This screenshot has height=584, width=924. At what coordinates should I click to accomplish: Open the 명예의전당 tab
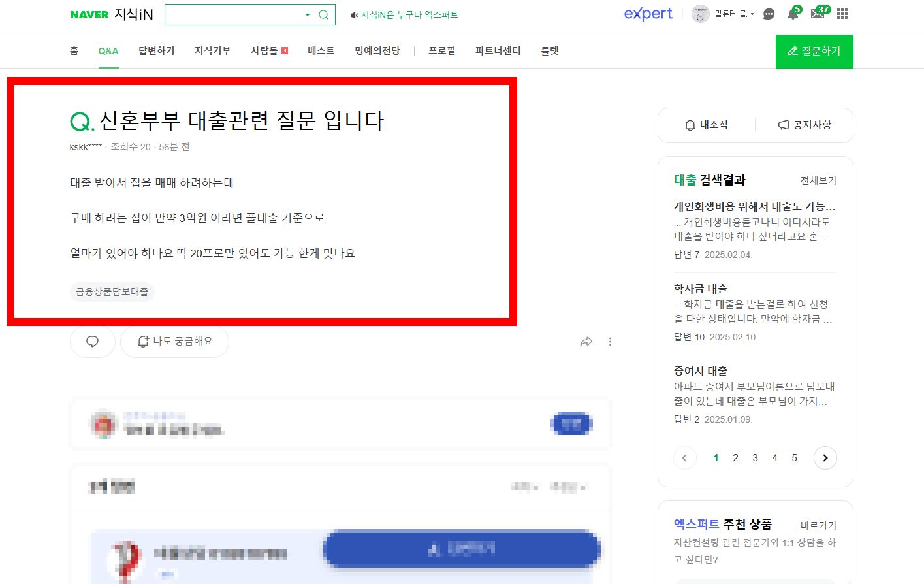[x=377, y=51]
